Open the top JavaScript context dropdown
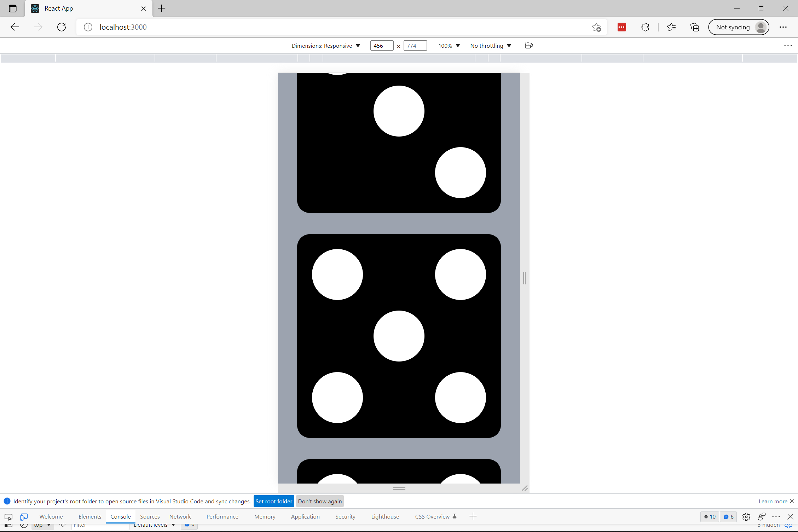The height and width of the screenshot is (532, 798). tap(42, 525)
